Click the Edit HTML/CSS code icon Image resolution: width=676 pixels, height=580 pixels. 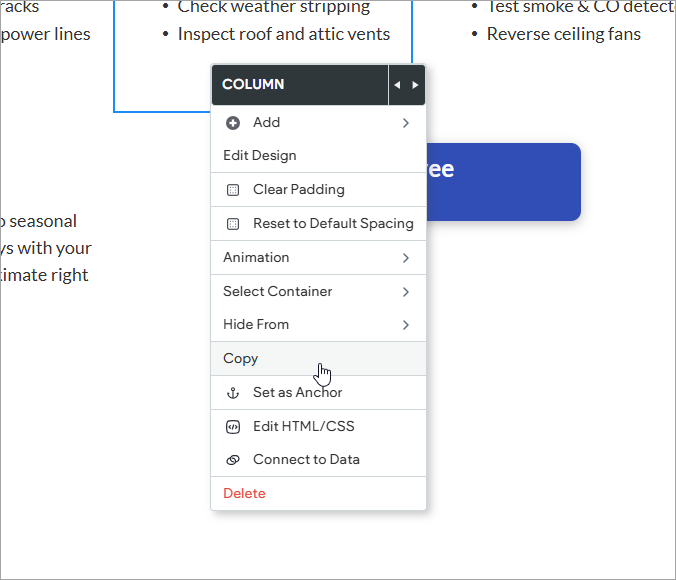(233, 427)
